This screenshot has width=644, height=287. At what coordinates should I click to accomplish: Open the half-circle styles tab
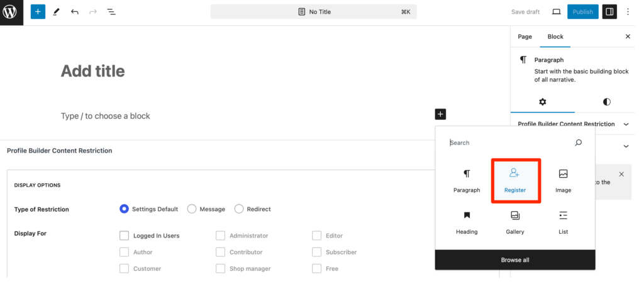[x=607, y=102]
